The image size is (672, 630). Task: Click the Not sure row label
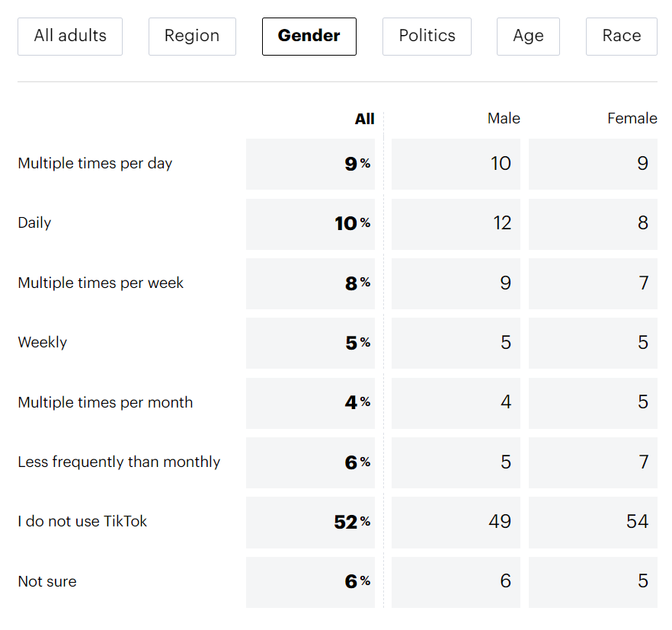coord(47,581)
